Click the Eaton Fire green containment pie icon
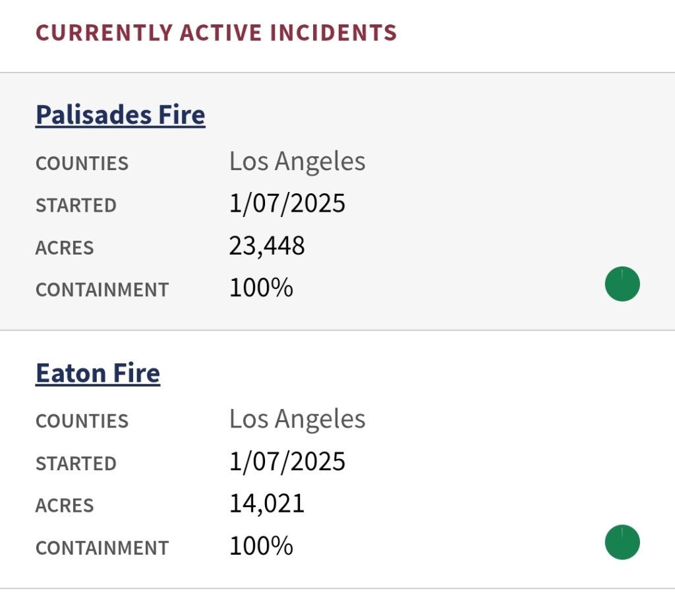This screenshot has width=675, height=616. click(622, 542)
